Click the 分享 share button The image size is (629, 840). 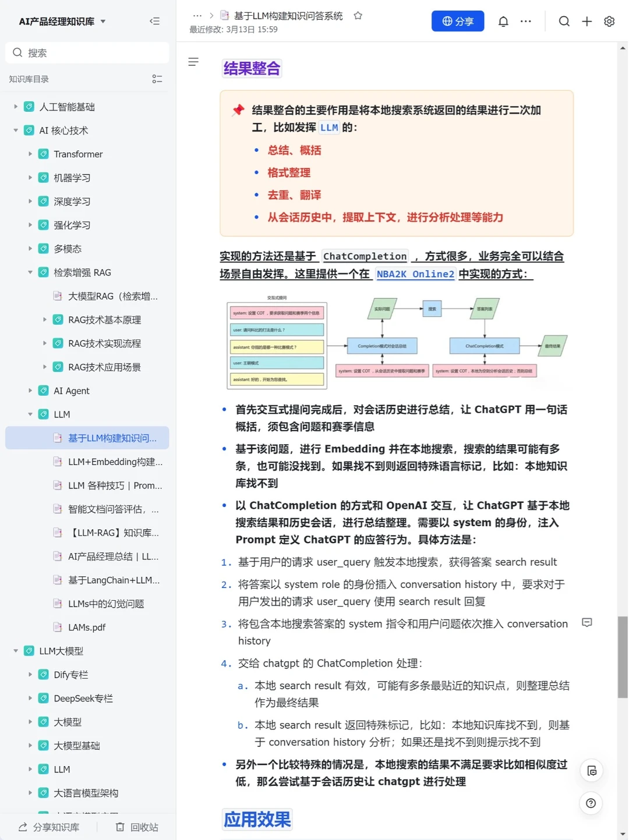point(458,21)
